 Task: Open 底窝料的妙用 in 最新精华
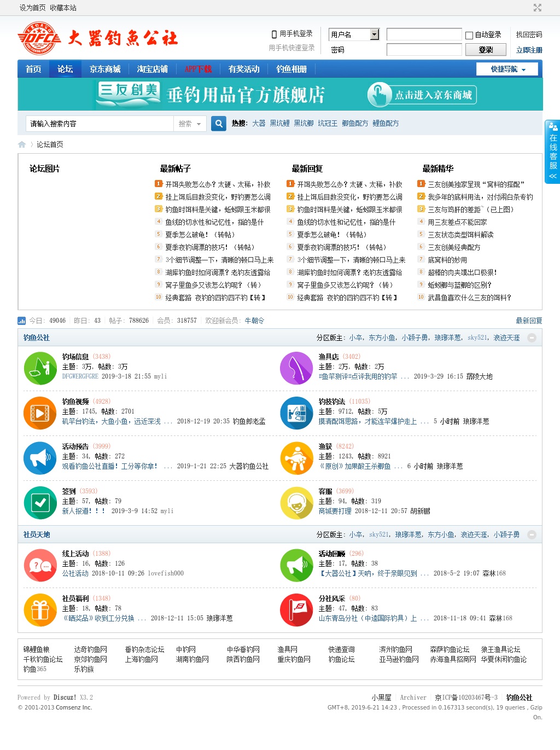tap(447, 260)
